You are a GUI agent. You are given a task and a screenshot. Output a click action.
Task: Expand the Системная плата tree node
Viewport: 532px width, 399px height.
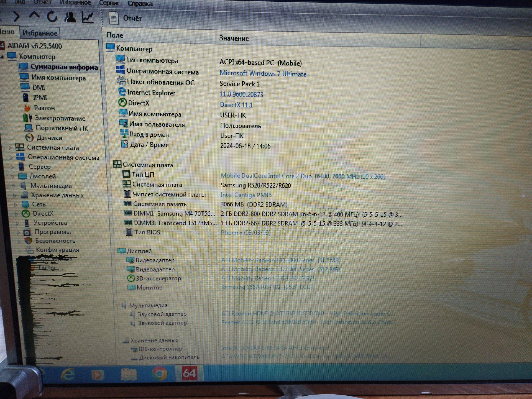click(x=10, y=148)
